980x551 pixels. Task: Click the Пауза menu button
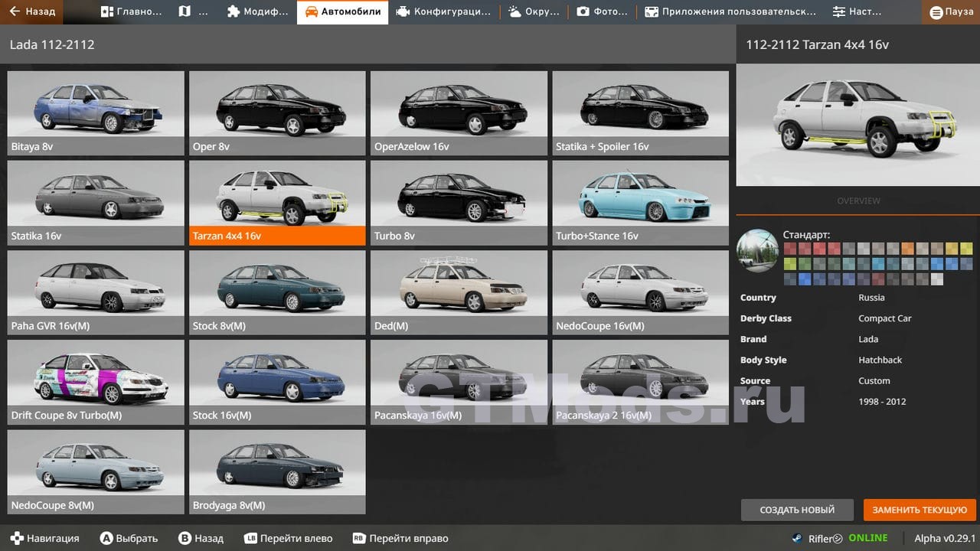click(952, 12)
